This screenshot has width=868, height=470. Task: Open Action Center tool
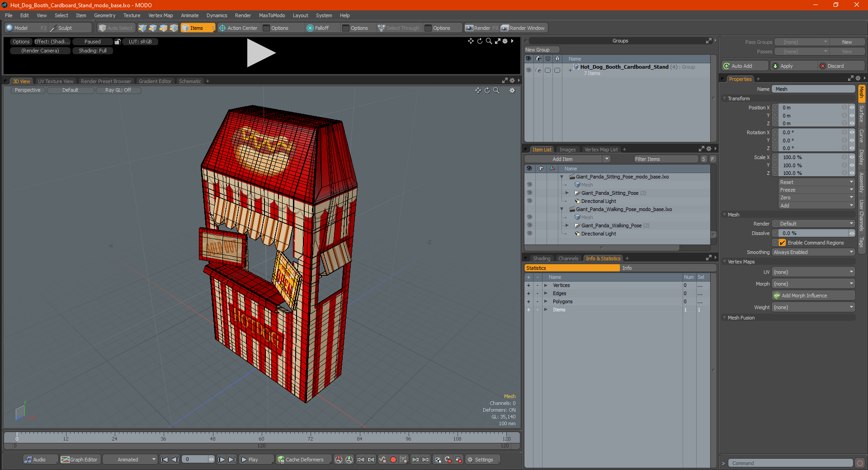[238, 28]
